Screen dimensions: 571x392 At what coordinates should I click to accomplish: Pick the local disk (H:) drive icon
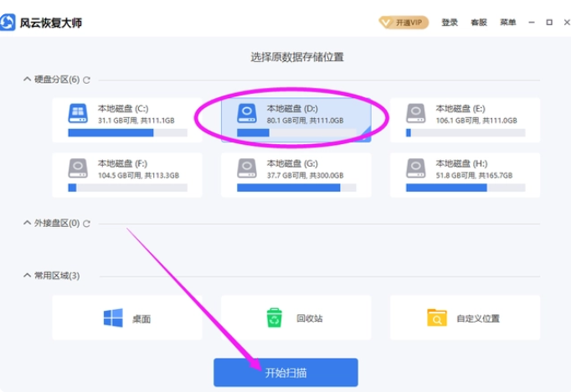pyautogui.click(x=415, y=168)
